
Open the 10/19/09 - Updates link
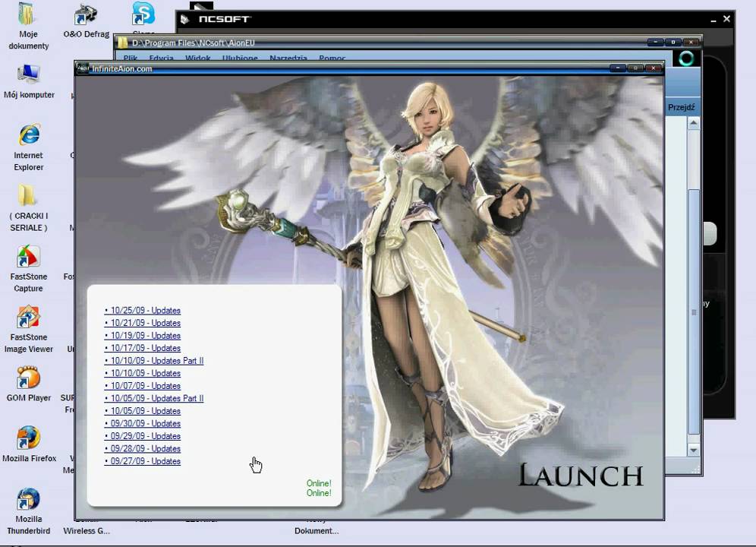click(x=142, y=336)
